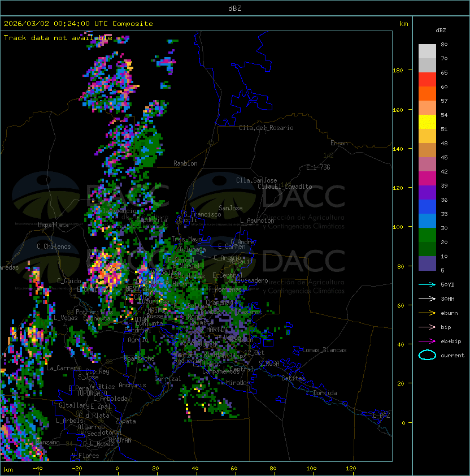
Task: Click the 'MENDOZA' city label
Action: click(137, 288)
